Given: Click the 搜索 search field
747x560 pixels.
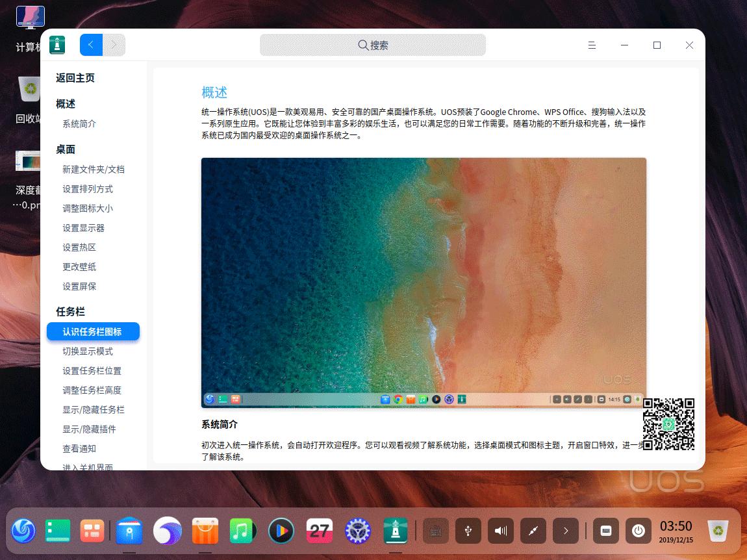Looking at the screenshot, I should (373, 45).
